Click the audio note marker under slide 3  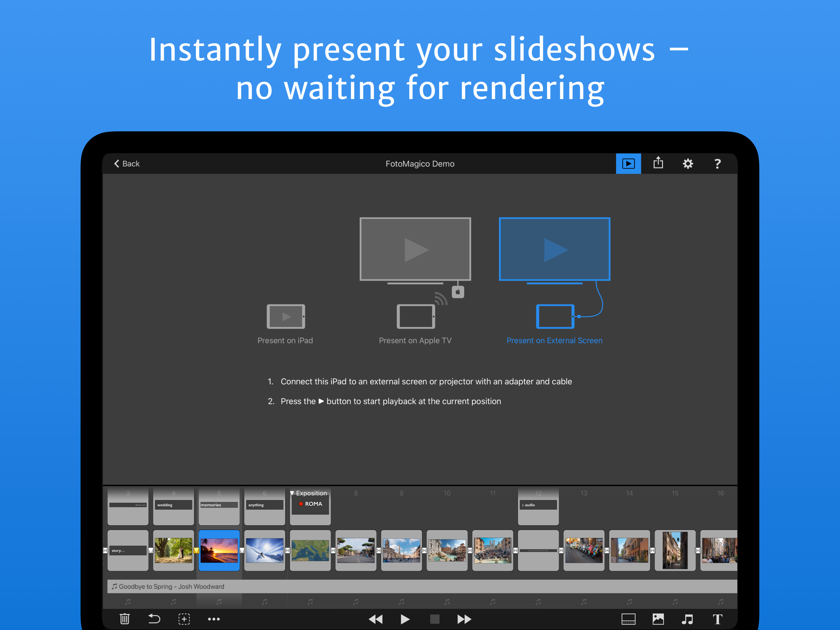[128, 601]
